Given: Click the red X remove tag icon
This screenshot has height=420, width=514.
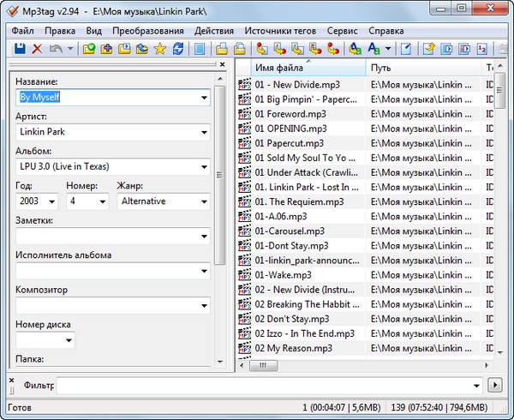Looking at the screenshot, I should pos(37,49).
